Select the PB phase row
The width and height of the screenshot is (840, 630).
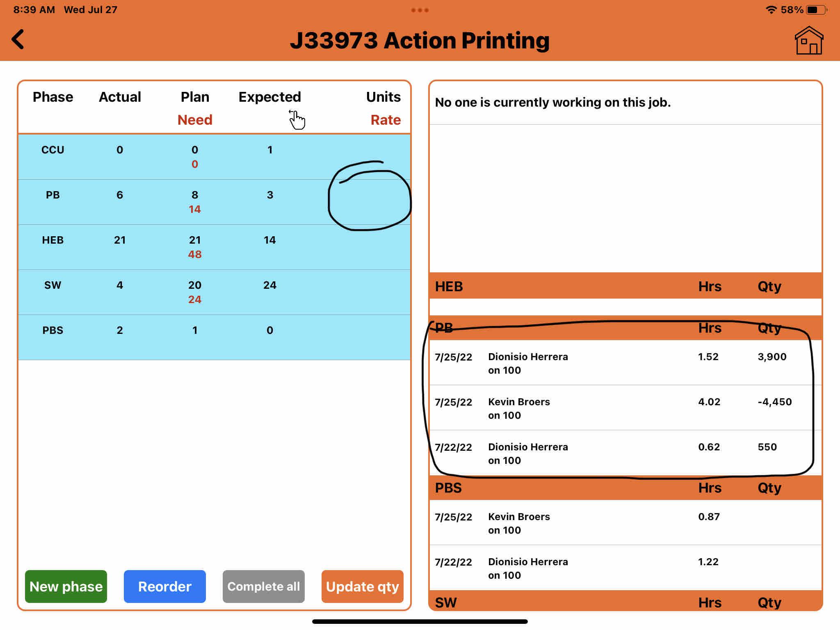click(214, 202)
